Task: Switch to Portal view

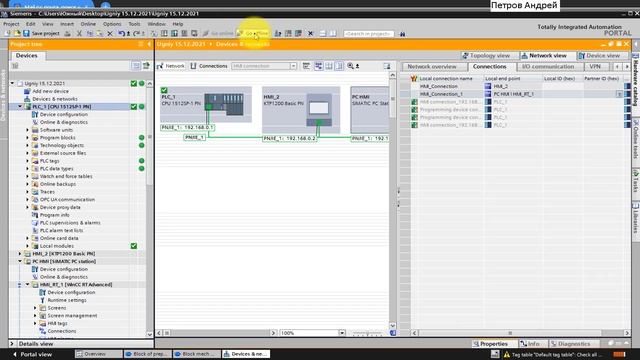Action: pos(32,354)
